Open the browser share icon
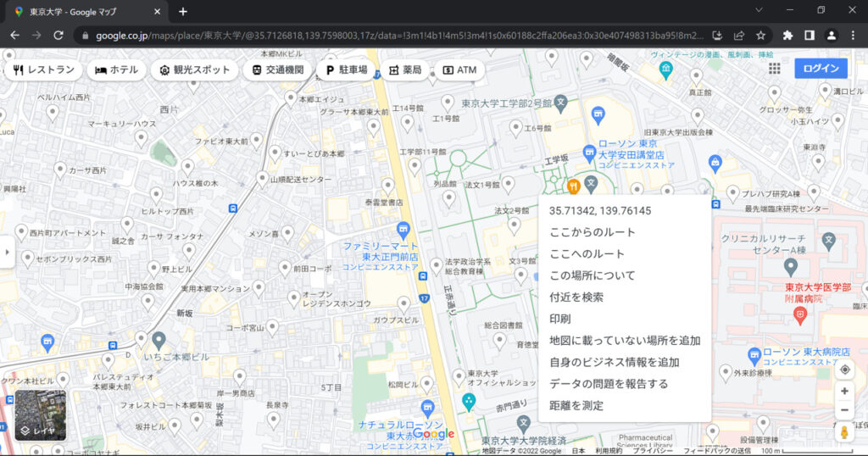The height and width of the screenshot is (456, 868). 739,36
